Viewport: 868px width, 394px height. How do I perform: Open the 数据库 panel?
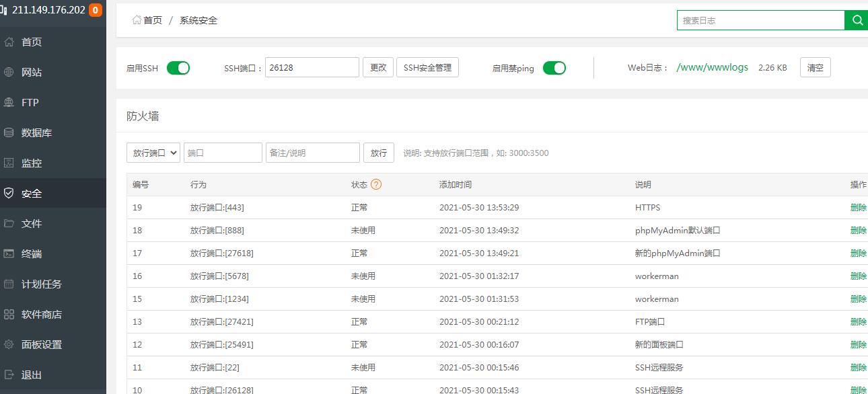coord(34,132)
